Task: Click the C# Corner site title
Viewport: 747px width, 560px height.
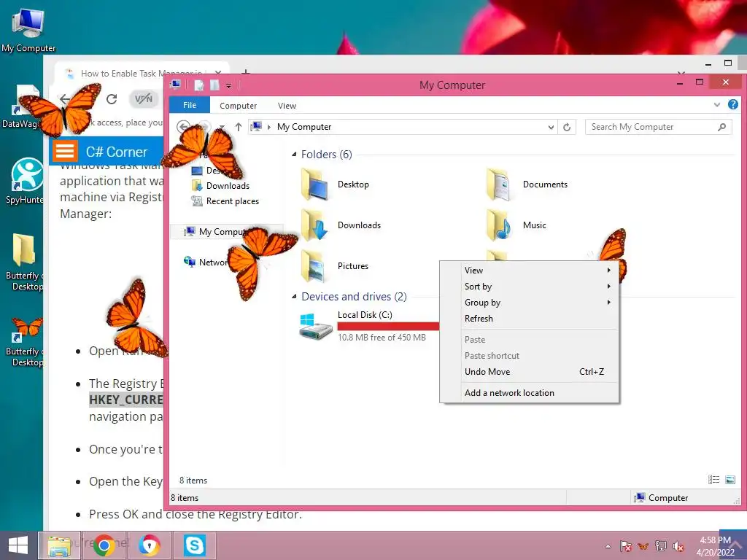Action: [116, 152]
